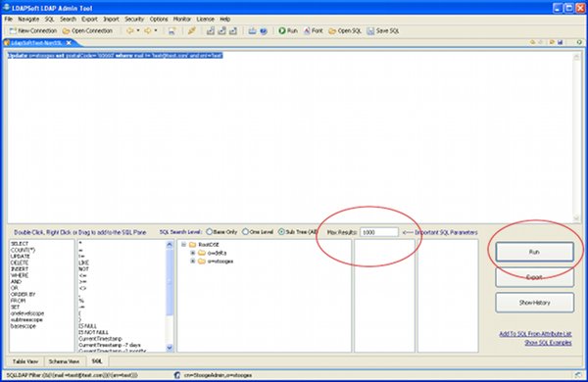
Task: Click the Open Connection folder icon
Action: (x=66, y=31)
